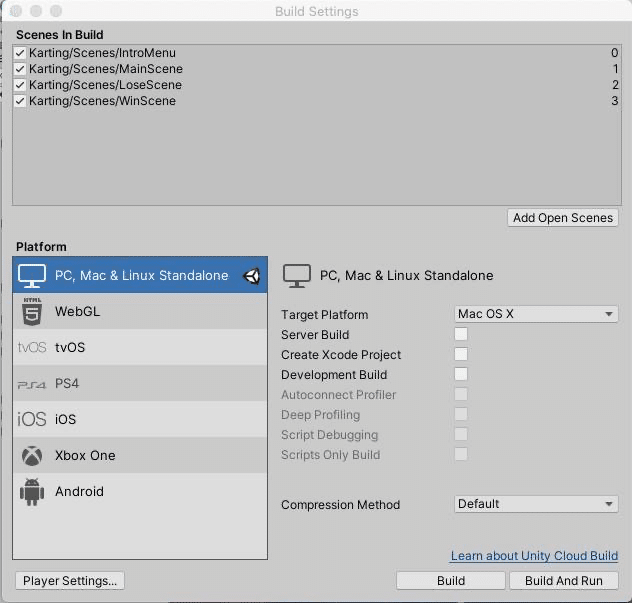
Task: Click the tvOS platform icon
Action: point(32,347)
